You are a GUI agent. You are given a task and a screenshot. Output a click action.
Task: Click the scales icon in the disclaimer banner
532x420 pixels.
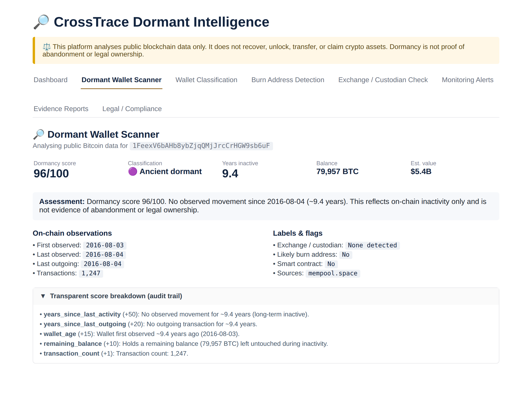47,46
